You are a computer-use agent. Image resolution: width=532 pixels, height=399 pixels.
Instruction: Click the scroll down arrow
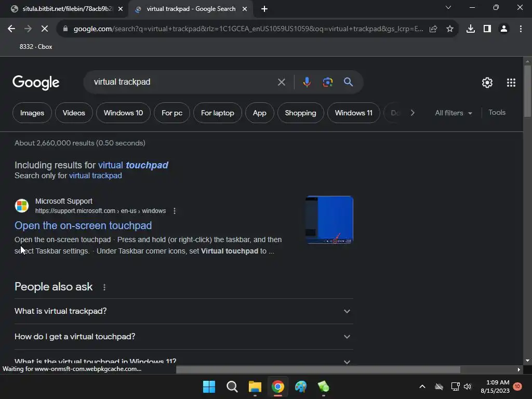pos(527,361)
